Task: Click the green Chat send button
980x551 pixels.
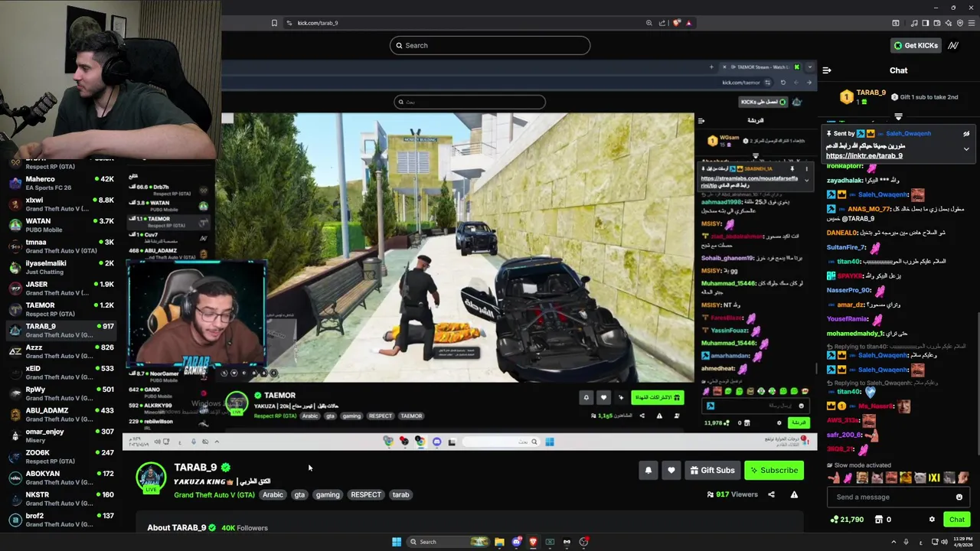Action: tap(957, 520)
